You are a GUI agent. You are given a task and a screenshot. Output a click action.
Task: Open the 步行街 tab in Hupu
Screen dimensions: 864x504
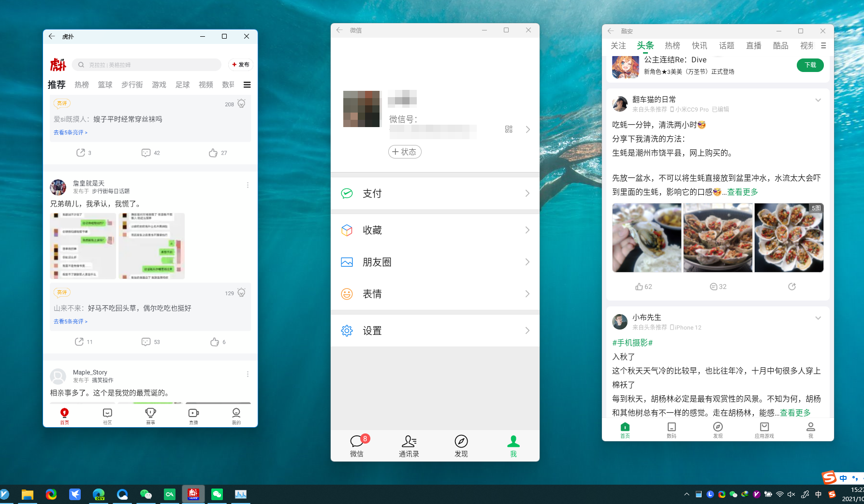click(x=132, y=85)
